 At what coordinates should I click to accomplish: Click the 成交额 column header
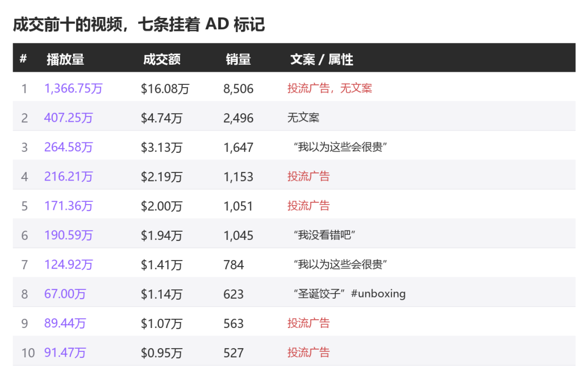(162, 59)
